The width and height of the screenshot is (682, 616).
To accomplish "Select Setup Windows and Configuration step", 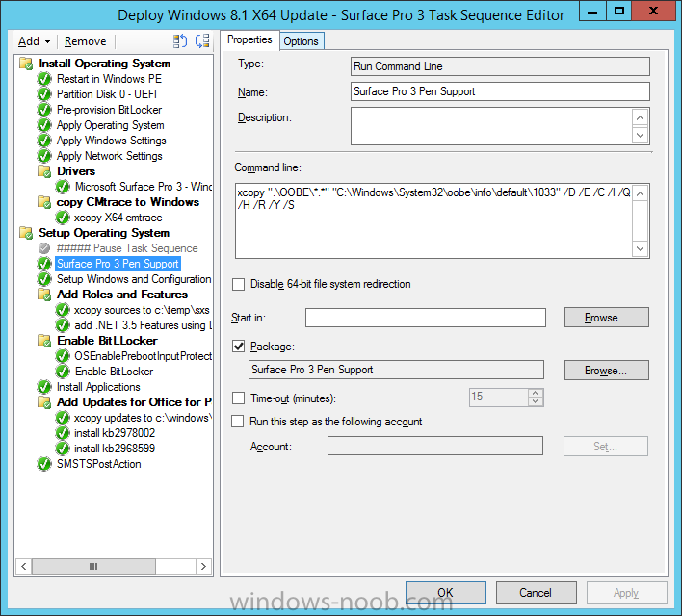I will 134,279.
